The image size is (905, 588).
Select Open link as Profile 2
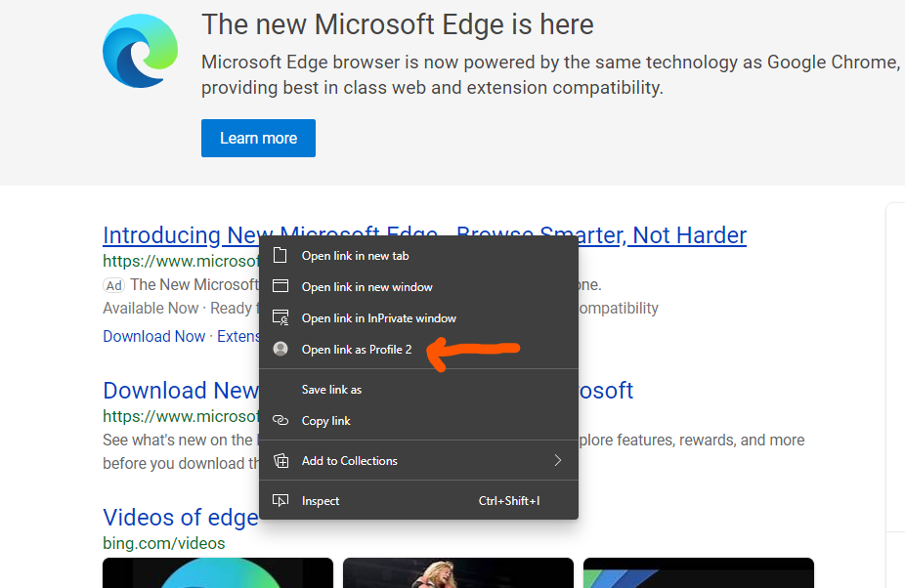[418, 349]
